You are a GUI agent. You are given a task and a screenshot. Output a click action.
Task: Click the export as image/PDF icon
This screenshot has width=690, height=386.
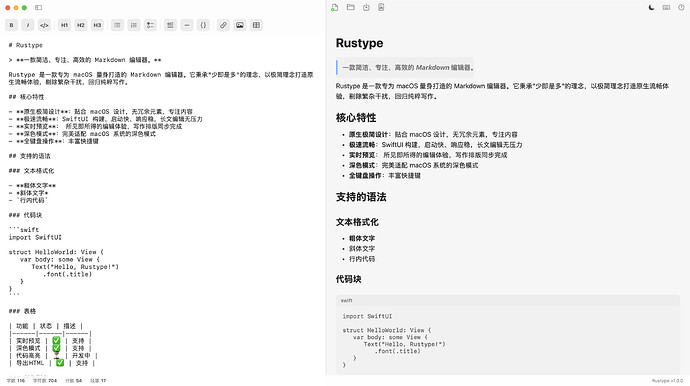click(381, 7)
